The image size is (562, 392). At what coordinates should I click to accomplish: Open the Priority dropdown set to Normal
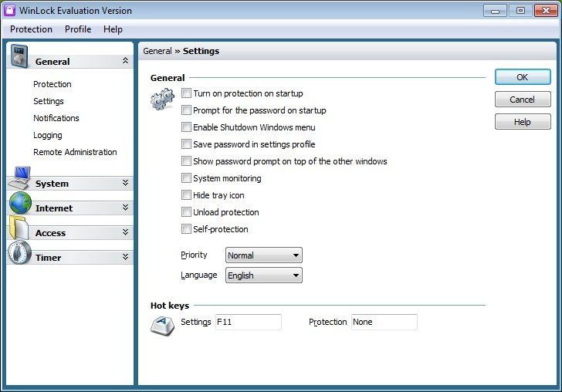[x=264, y=255]
